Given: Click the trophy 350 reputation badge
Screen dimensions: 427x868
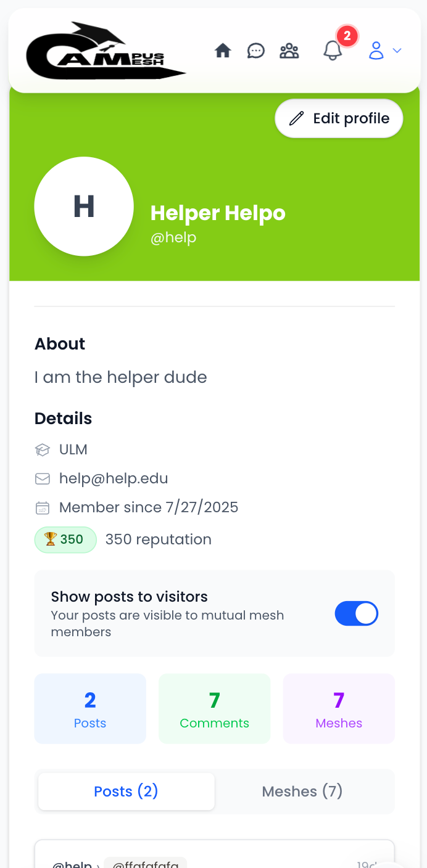Looking at the screenshot, I should [x=65, y=539].
